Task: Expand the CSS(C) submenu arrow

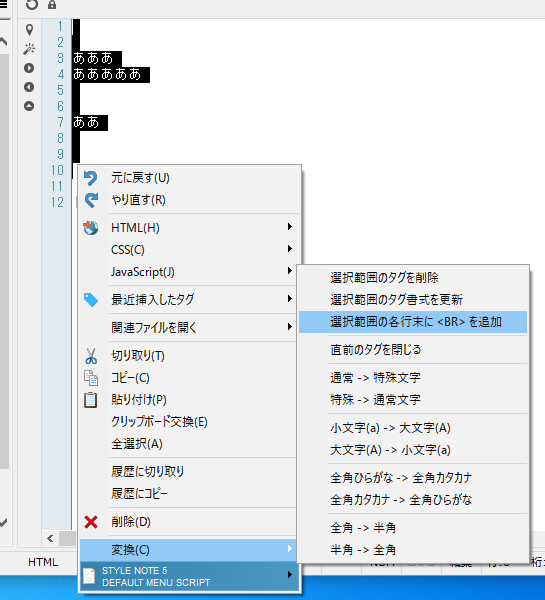Action: tap(290, 249)
